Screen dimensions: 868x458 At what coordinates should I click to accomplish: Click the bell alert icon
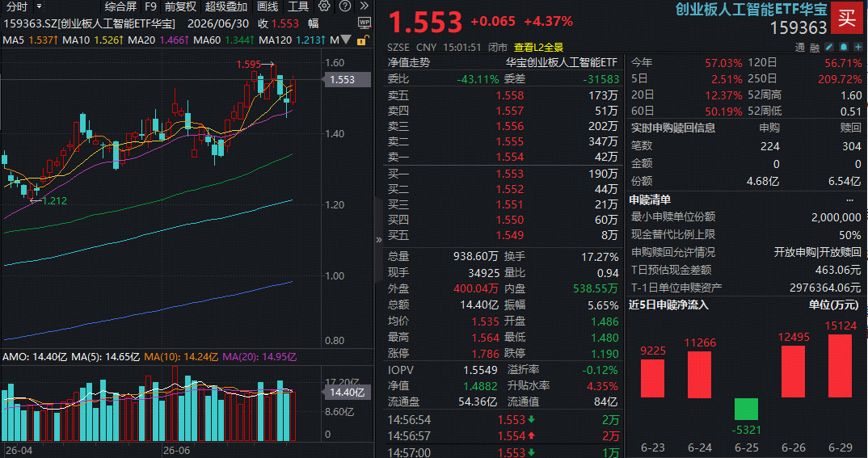[844, 48]
